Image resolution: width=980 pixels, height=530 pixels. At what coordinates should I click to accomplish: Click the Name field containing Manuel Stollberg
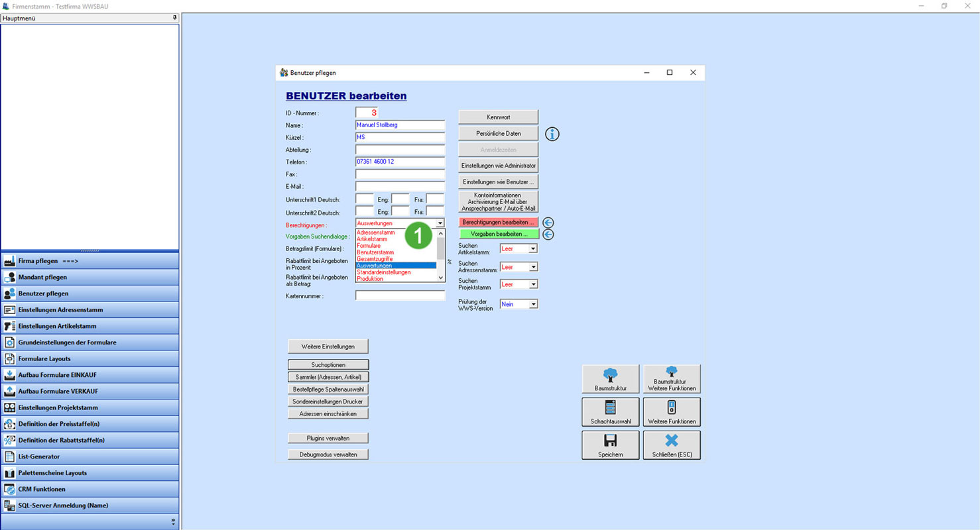400,125
